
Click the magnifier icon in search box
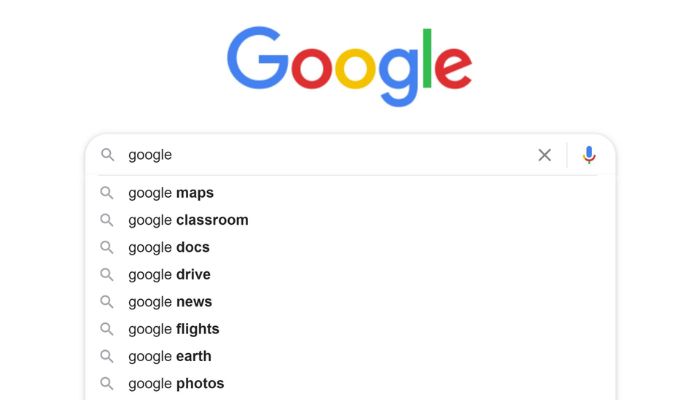(x=107, y=155)
